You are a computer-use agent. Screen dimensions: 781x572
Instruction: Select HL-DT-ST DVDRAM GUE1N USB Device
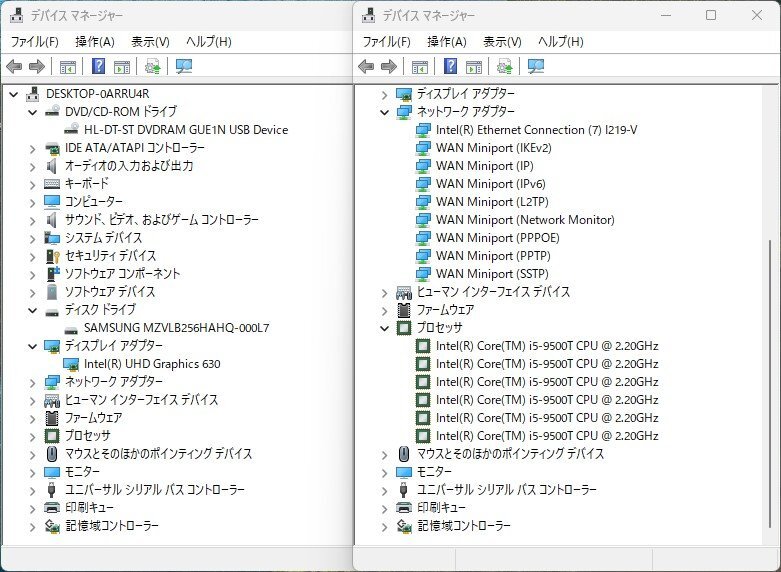186,130
